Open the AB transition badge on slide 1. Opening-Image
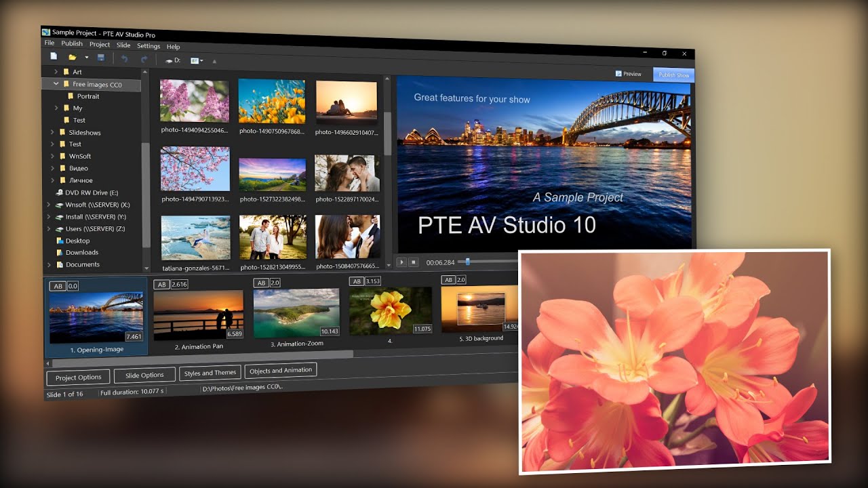 pyautogui.click(x=58, y=286)
